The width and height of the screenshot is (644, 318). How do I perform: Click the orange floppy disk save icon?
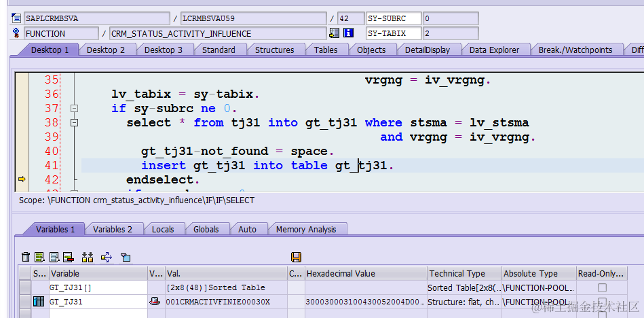pyautogui.click(x=296, y=257)
